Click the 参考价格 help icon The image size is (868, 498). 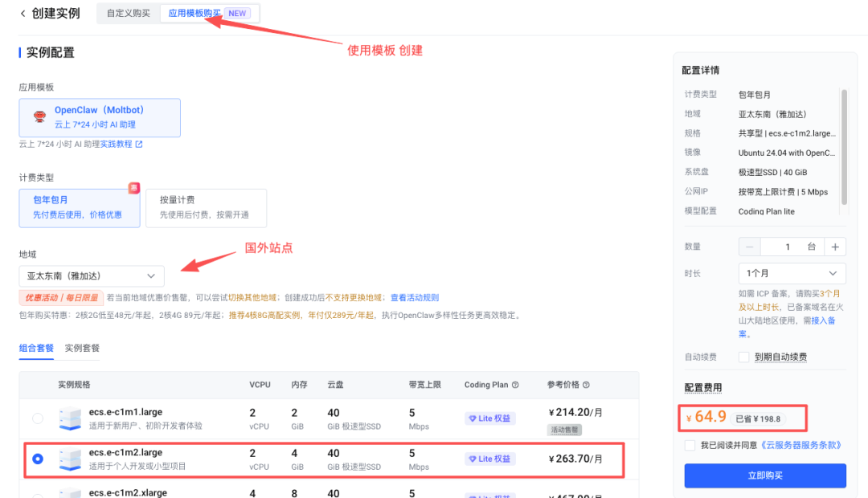pos(586,385)
